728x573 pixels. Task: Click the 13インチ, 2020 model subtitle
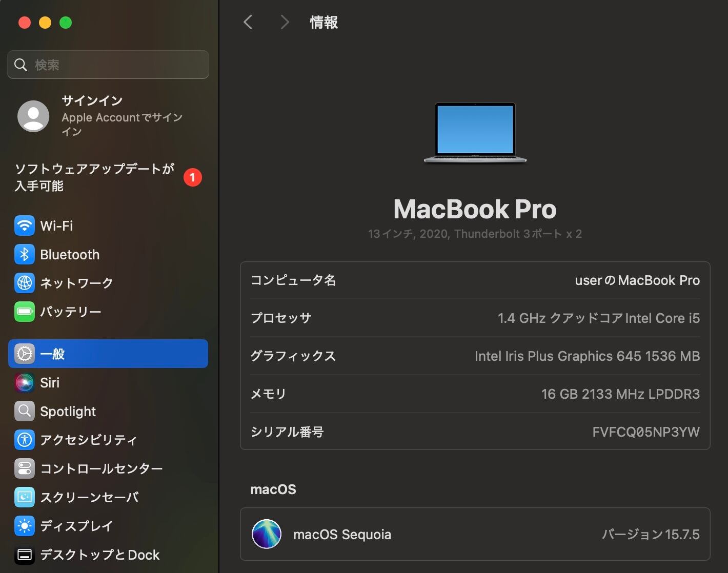[x=475, y=234]
